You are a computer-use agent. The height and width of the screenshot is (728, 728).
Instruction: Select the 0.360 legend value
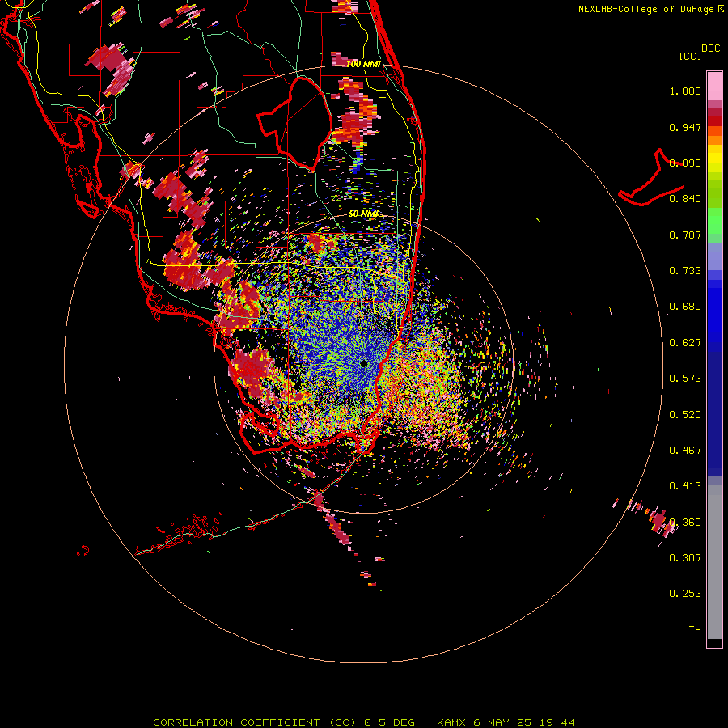[685, 523]
